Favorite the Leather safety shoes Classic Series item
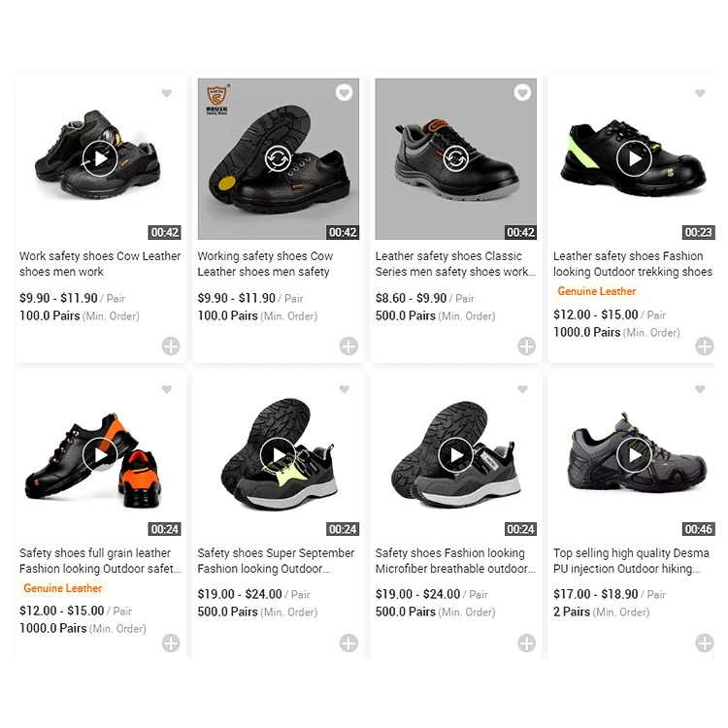The image size is (728, 728). [x=522, y=92]
